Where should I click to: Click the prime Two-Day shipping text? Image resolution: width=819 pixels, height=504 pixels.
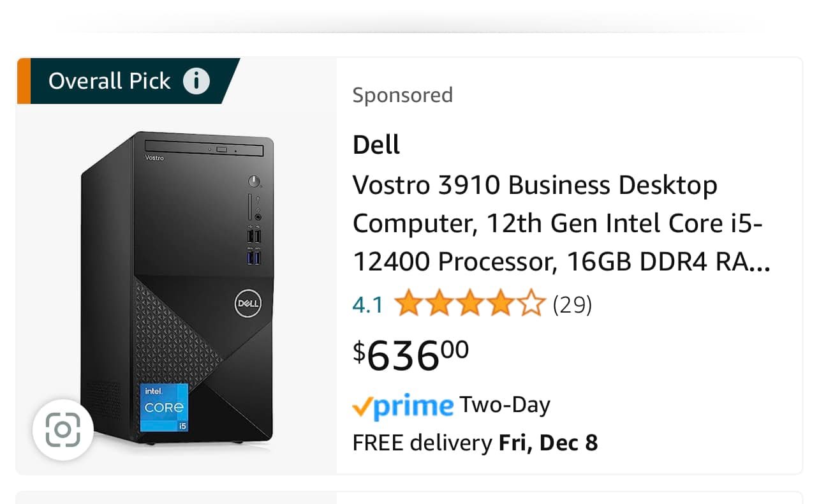(451, 406)
